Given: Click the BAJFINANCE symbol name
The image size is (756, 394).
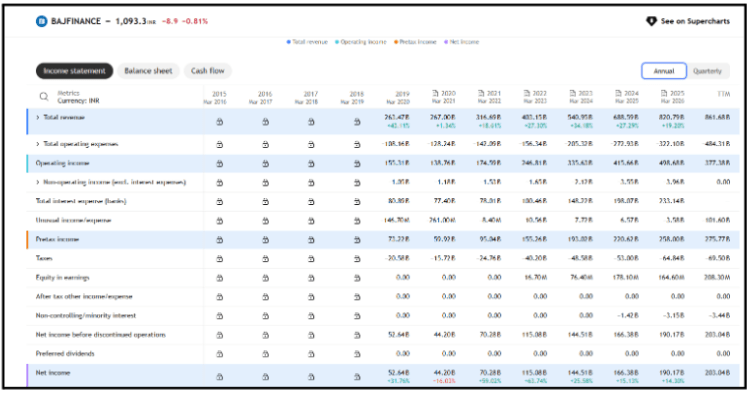Looking at the screenshot, I should 76,21.
